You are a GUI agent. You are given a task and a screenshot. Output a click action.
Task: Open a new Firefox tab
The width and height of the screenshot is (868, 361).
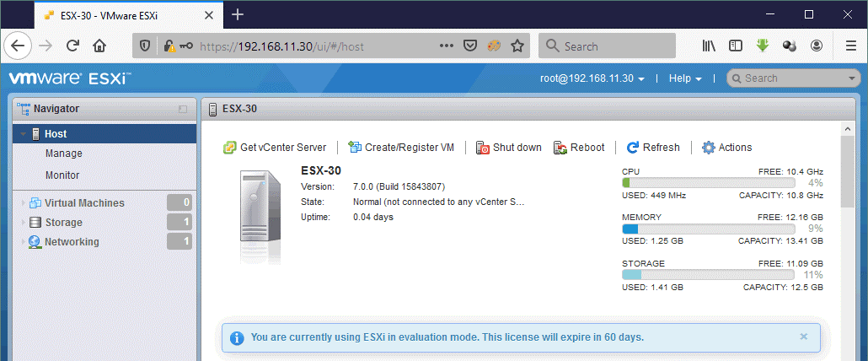point(238,14)
